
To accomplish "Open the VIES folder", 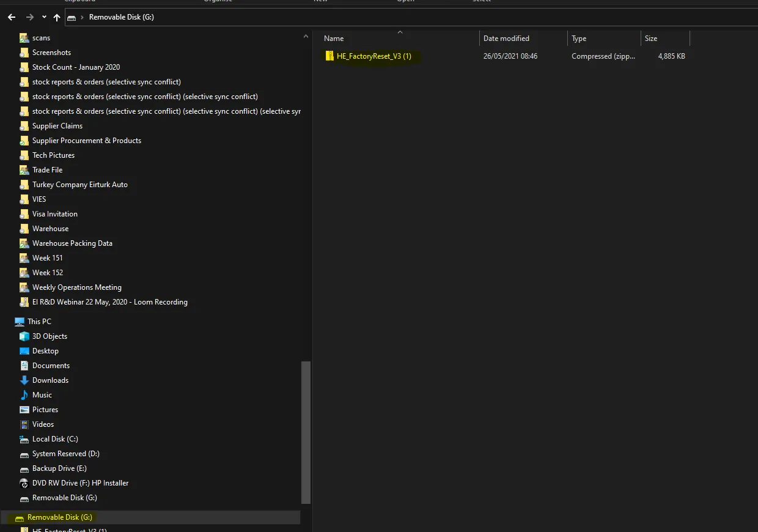I will point(39,199).
